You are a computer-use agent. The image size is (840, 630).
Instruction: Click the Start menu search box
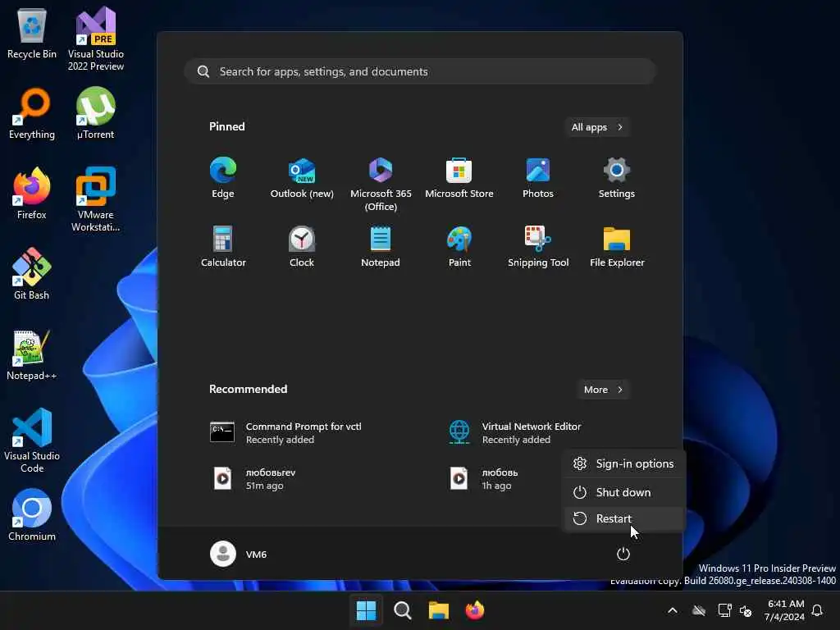420,71
